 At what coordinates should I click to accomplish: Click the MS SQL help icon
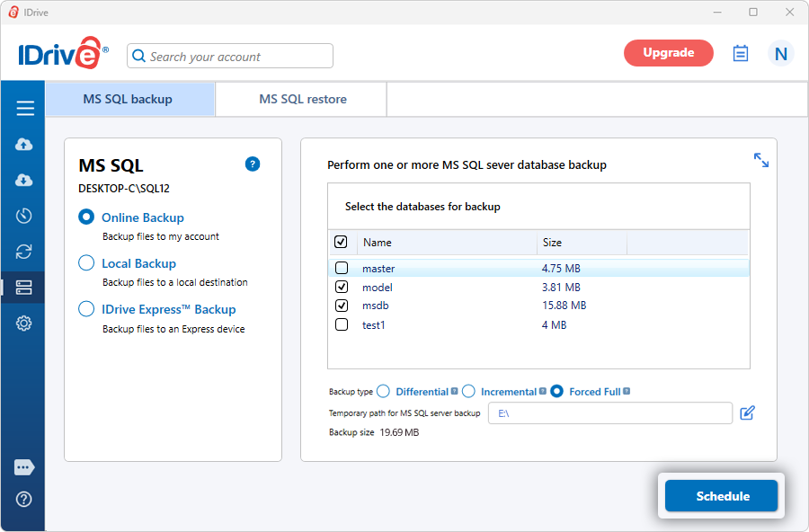253,164
